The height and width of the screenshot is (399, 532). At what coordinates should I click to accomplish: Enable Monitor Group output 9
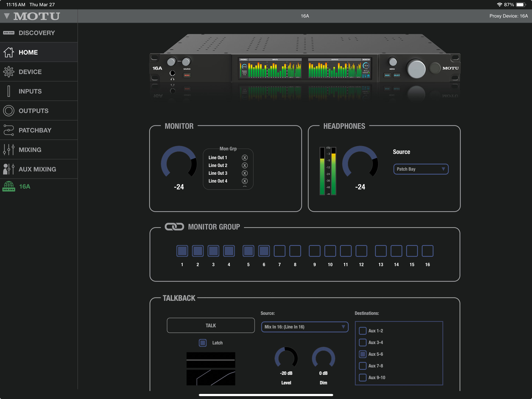tap(314, 251)
